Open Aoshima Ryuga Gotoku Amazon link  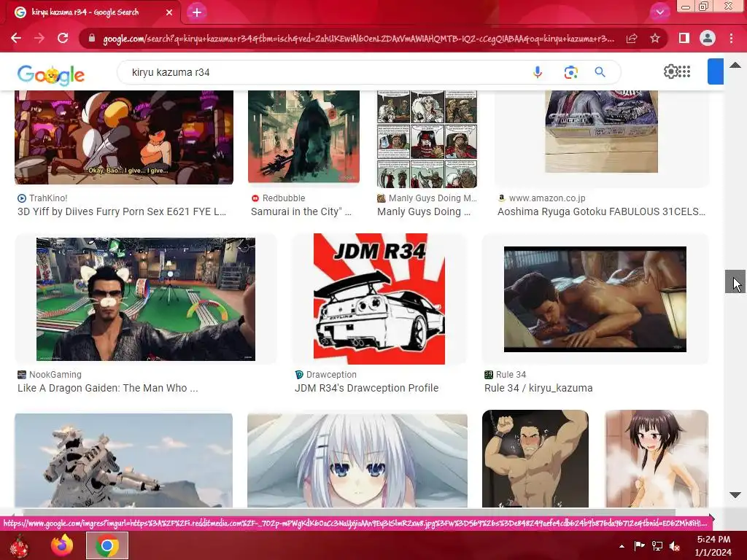(601, 211)
